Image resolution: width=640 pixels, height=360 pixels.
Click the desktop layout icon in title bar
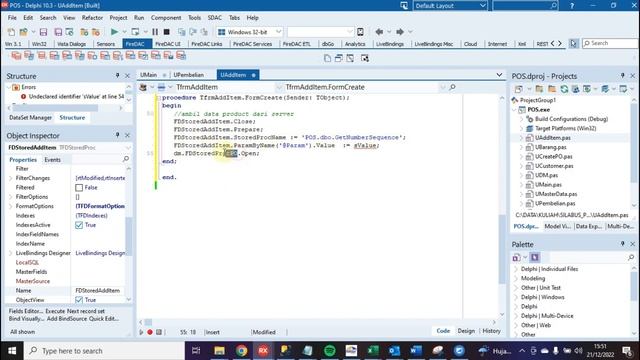(404, 5)
